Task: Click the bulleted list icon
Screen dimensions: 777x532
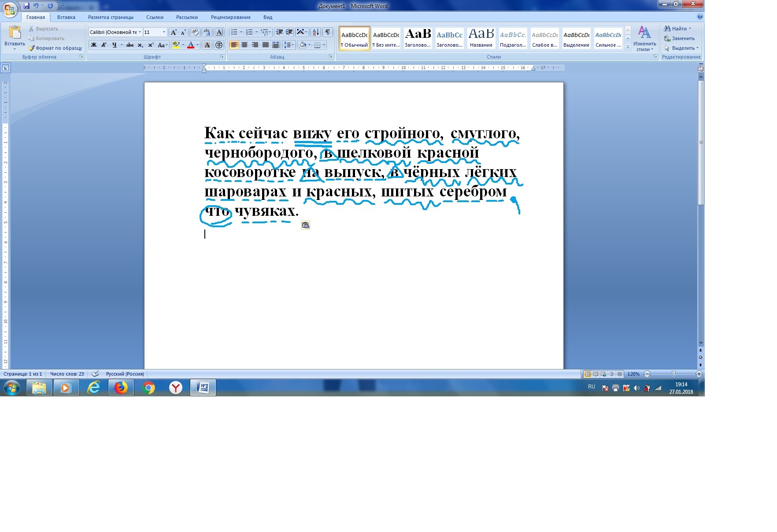Action: pyautogui.click(x=234, y=32)
